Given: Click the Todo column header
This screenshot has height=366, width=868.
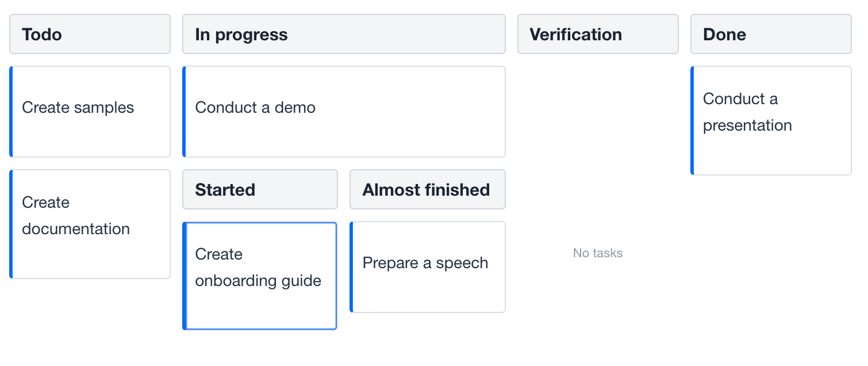Looking at the screenshot, I should click(90, 34).
